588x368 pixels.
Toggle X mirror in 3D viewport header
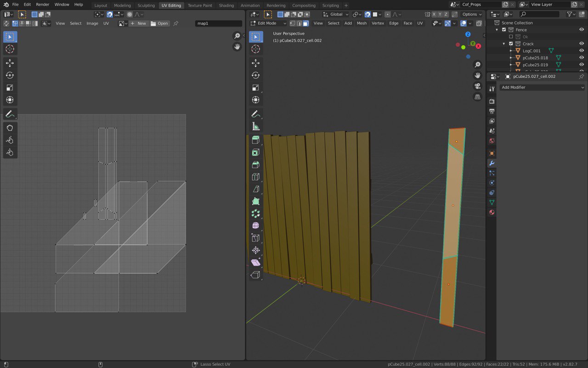(434, 14)
